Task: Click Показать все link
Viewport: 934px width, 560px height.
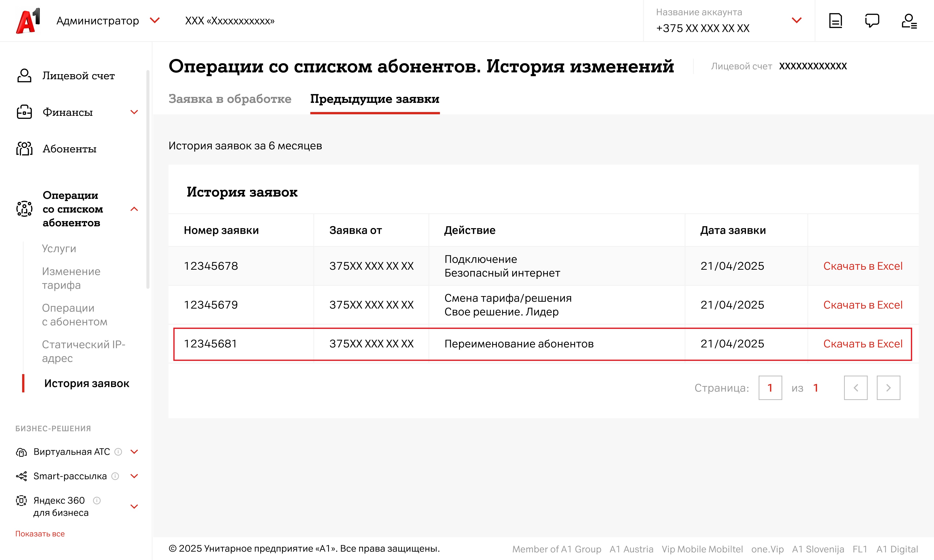Action: 40,534
